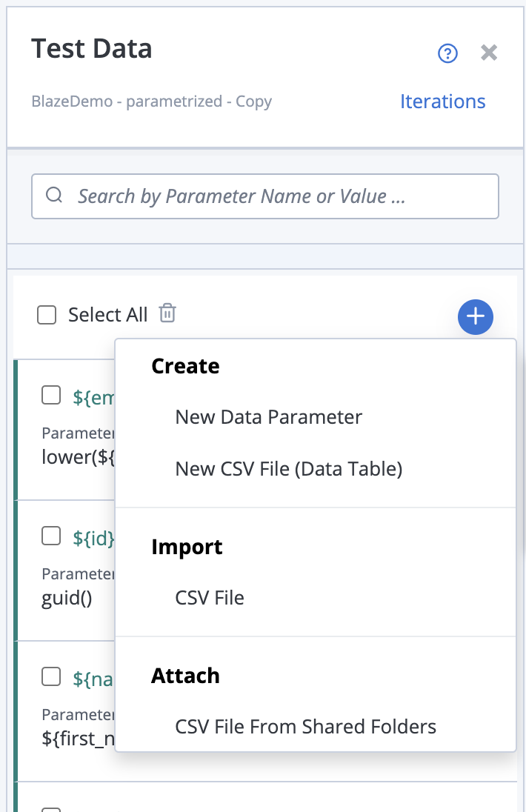Close the Test Data panel
The width and height of the screenshot is (526, 812).
[x=489, y=53]
